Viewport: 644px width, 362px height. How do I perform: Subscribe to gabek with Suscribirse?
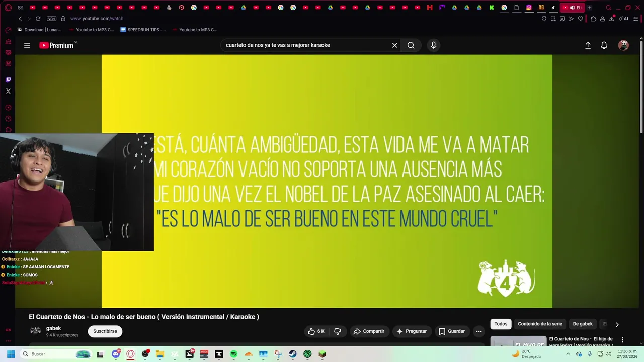105,331
